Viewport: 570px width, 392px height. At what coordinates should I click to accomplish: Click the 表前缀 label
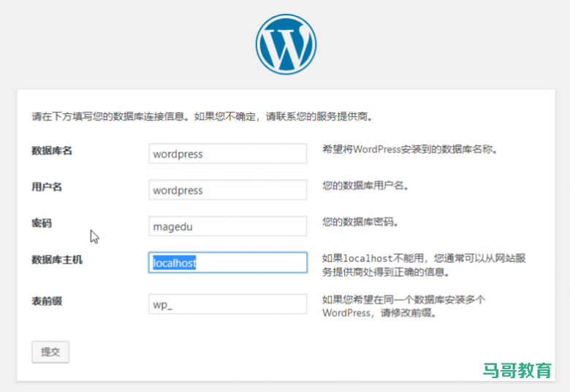coord(47,301)
